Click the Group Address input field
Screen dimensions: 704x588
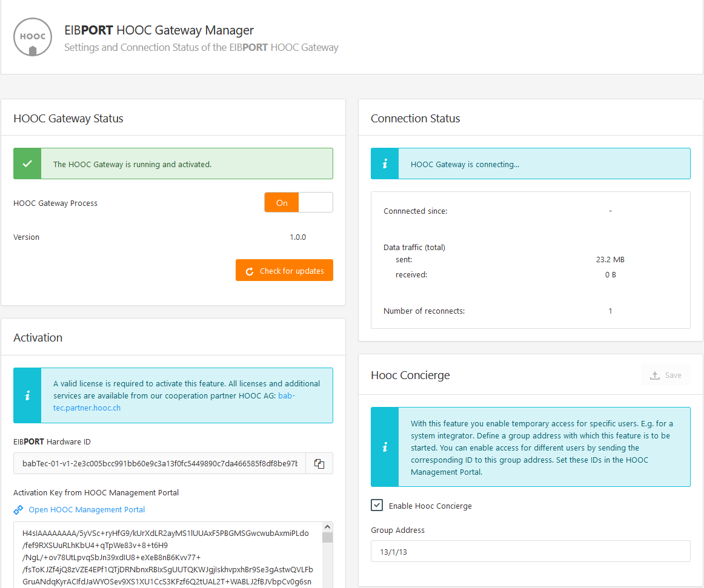coord(530,551)
